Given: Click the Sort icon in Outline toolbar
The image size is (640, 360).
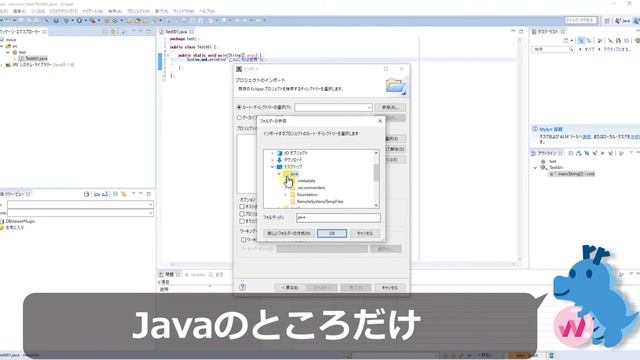Looking at the screenshot, I should point(579,153).
